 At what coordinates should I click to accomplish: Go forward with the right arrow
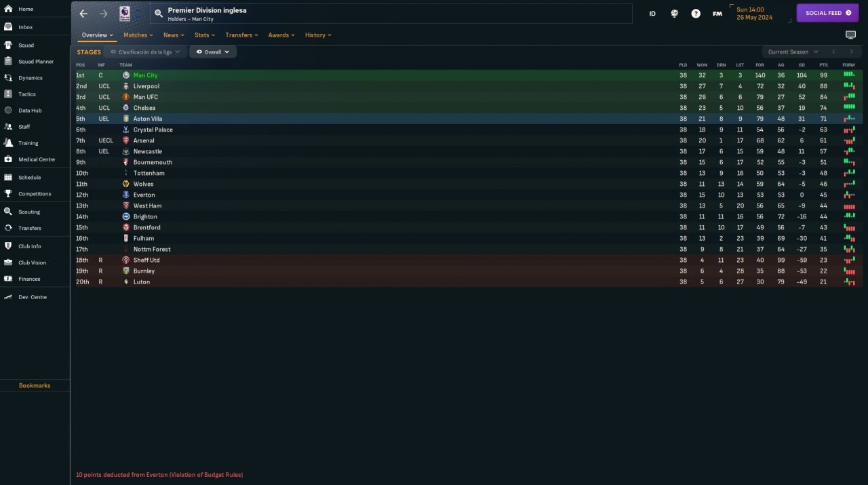(x=104, y=14)
